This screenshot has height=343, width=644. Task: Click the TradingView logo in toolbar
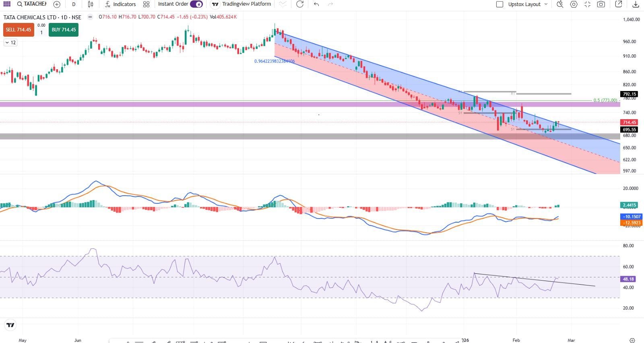(x=215, y=4)
